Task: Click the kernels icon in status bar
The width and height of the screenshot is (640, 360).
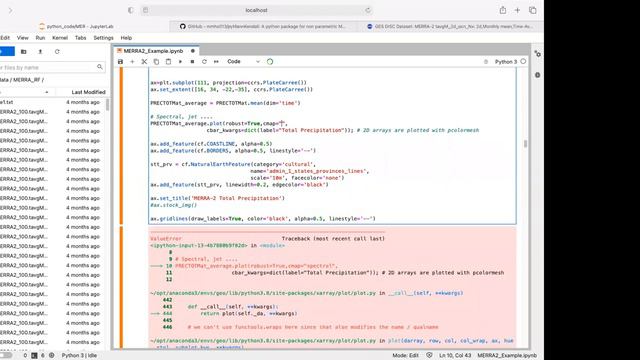Action: click(x=51, y=356)
